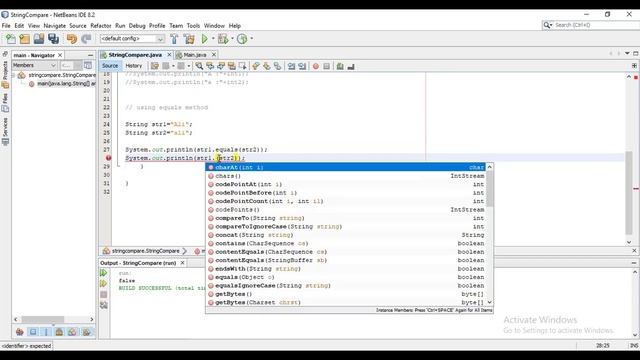The width and height of the screenshot is (640, 360).
Task: Toggle Show Fields filter in Navigator footer
Action: pyautogui.click(x=33, y=332)
